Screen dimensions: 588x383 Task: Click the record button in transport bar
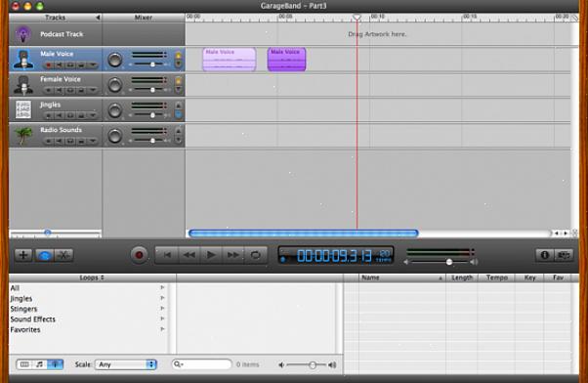139,255
